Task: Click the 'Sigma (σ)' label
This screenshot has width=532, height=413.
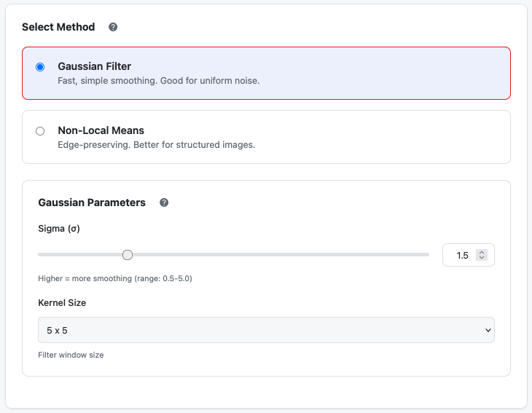Action: point(59,229)
